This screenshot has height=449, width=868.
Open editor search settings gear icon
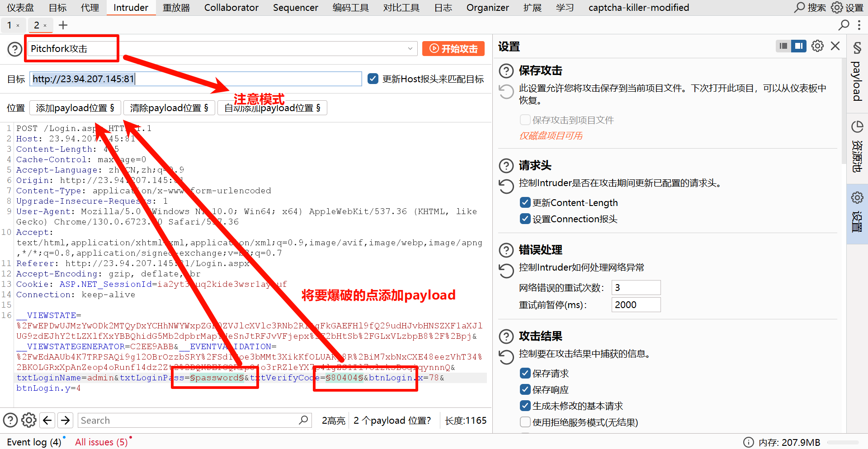click(29, 421)
